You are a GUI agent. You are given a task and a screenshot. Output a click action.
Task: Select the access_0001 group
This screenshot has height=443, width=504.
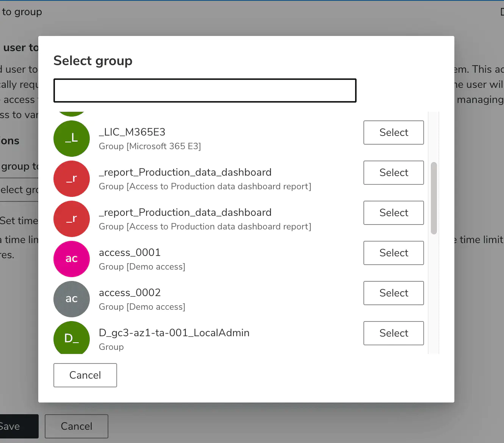coord(393,253)
